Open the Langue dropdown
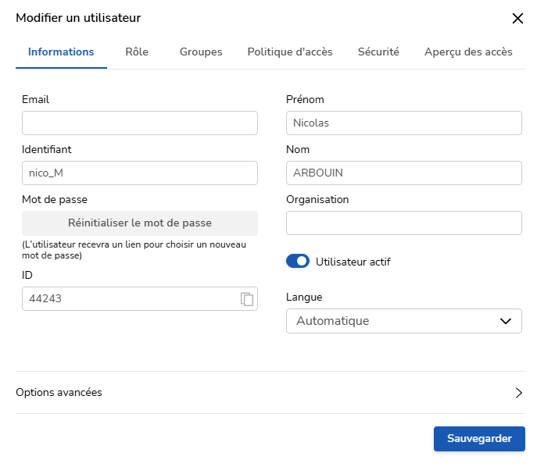Screen dimensions: 537x467 click(404, 321)
